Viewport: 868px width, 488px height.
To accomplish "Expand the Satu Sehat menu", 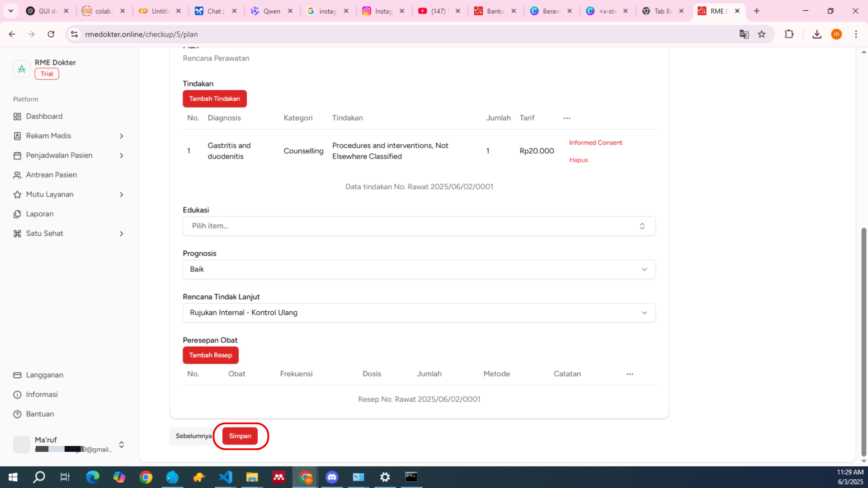I will coord(121,234).
